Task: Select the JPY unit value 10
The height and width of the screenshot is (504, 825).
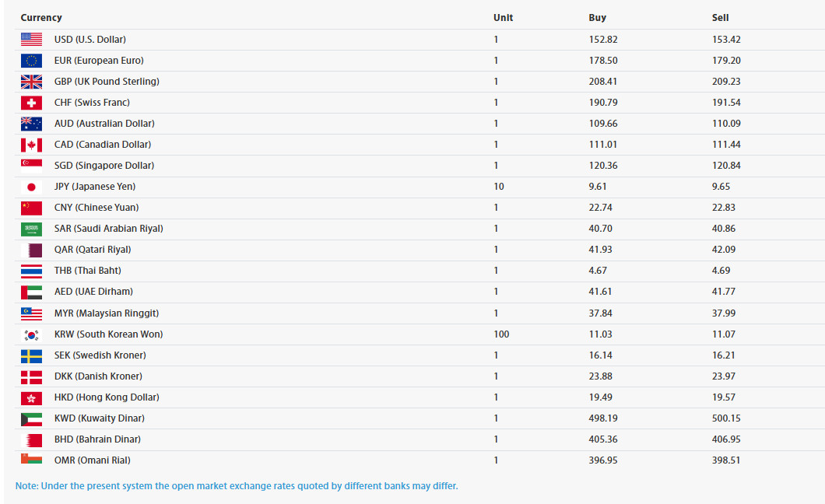Action: tap(499, 187)
